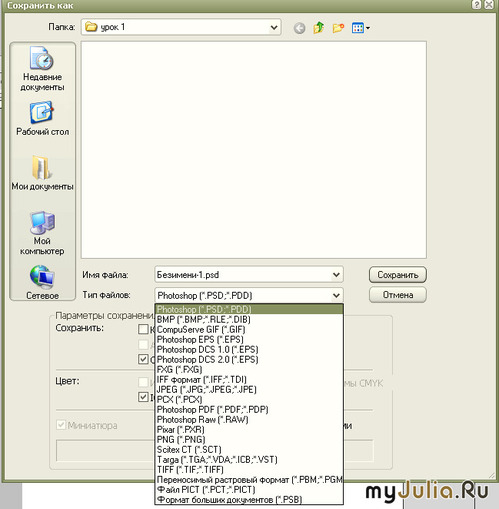499x509 pixels.
Task: Uncheck the checked box under Цвет
Action: click(143, 397)
